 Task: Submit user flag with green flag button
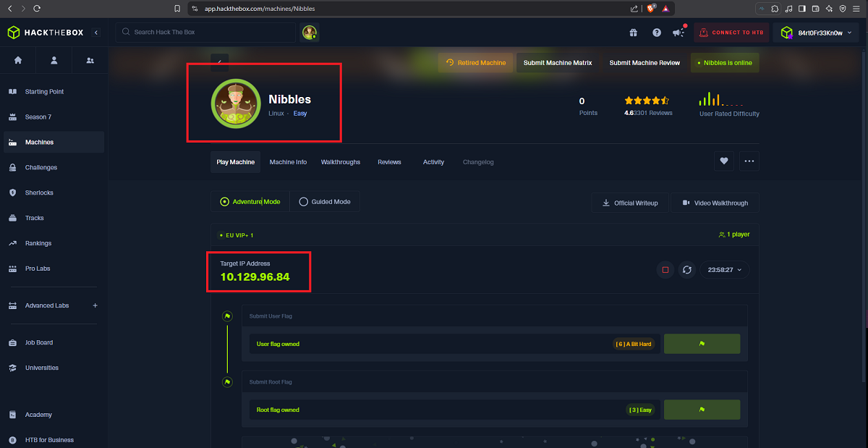[x=702, y=344]
